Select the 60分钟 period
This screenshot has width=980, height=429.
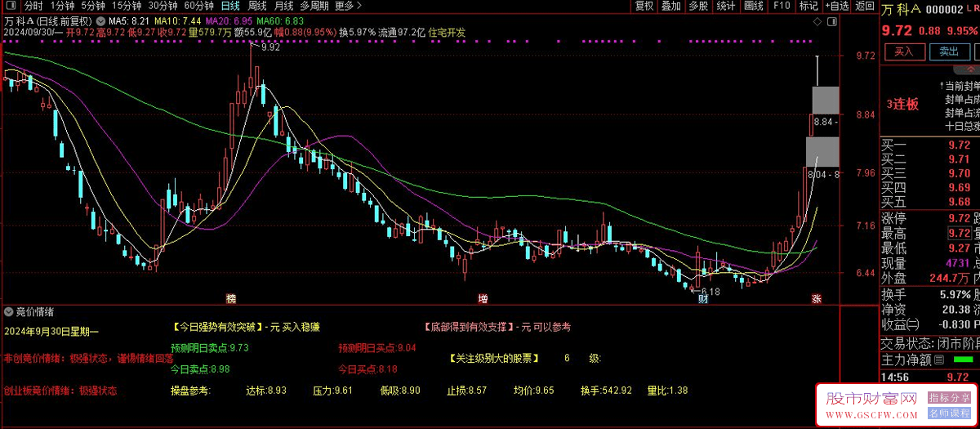[x=199, y=6]
